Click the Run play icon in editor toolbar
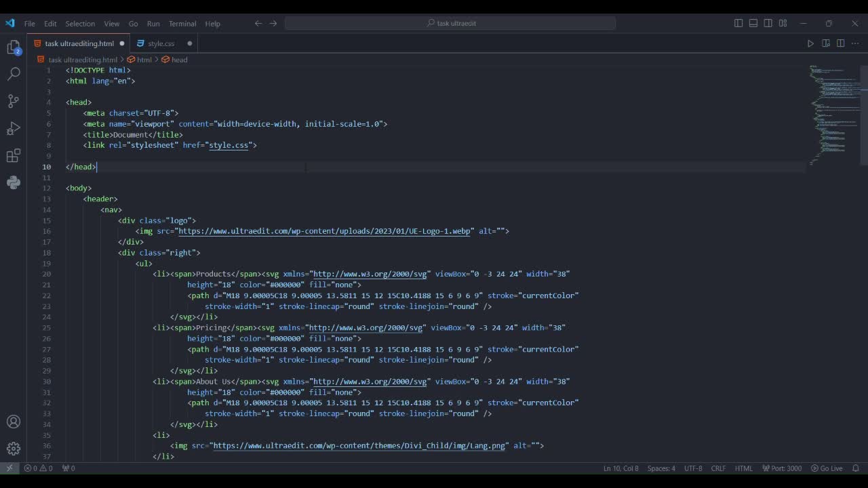The image size is (868, 488). [x=810, y=43]
